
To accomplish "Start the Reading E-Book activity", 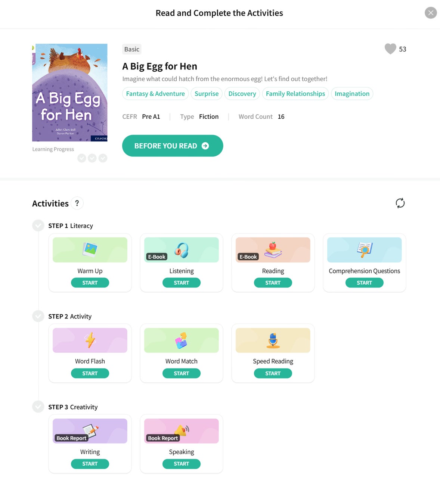I will click(x=273, y=283).
